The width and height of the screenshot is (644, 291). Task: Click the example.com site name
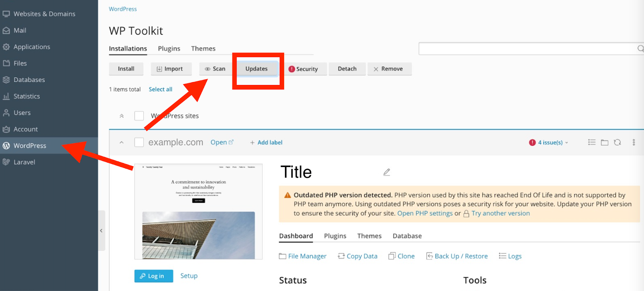175,142
